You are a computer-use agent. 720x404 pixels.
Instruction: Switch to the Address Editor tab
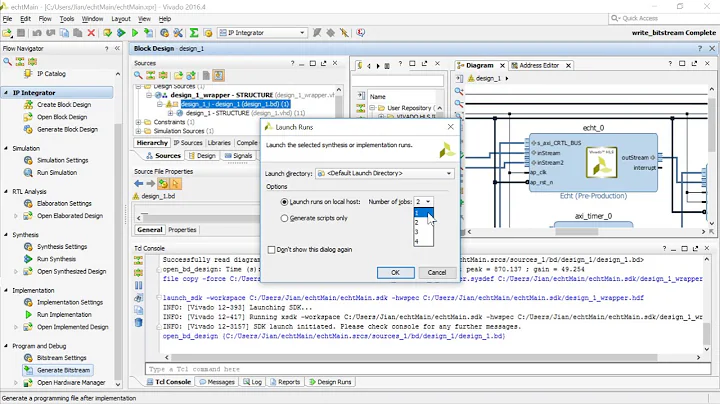[539, 66]
